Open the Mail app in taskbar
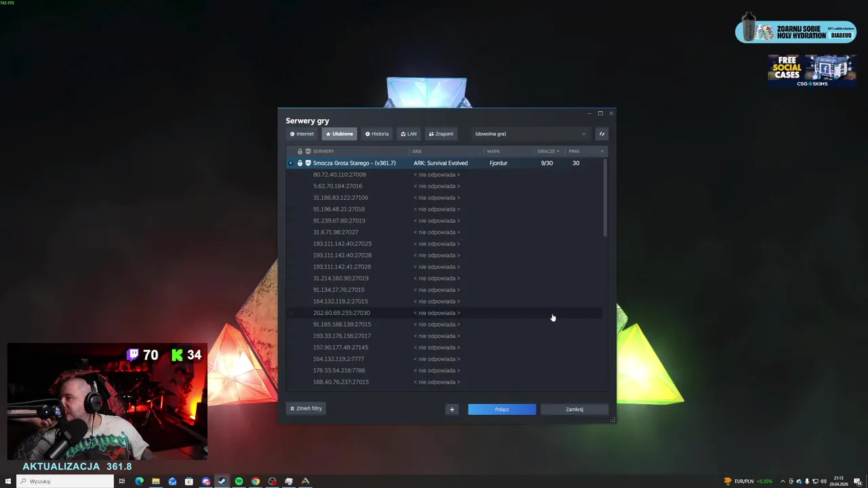 pyautogui.click(x=172, y=481)
